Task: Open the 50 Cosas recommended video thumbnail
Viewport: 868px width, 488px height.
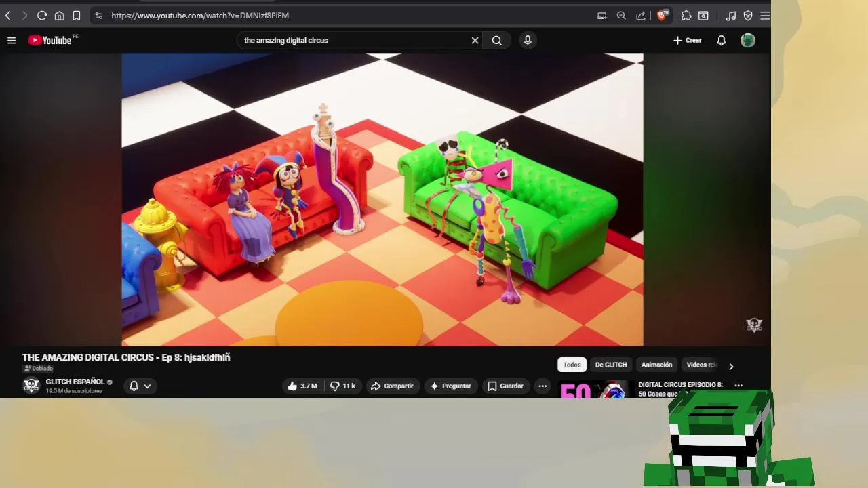Action: click(x=595, y=389)
